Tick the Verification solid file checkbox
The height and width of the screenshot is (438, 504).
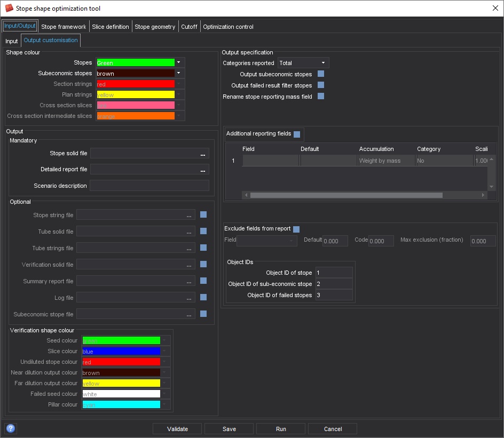pos(203,264)
